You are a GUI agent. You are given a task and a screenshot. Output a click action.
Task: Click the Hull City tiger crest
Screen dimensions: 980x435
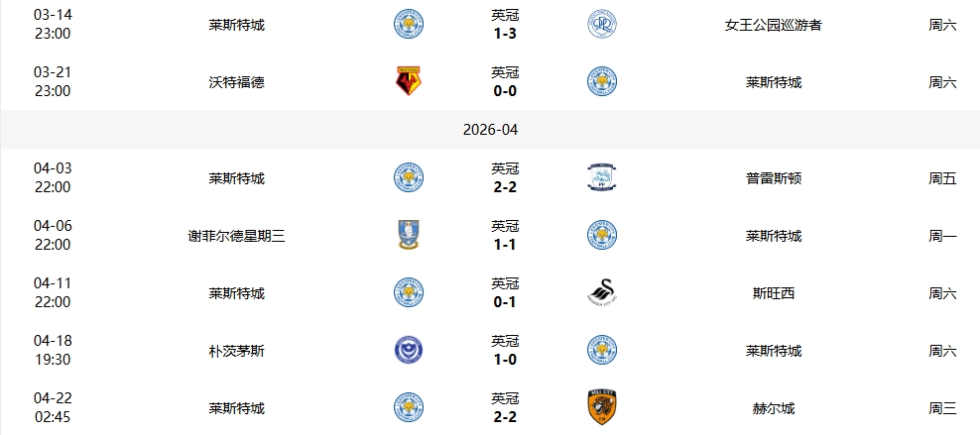point(601,407)
